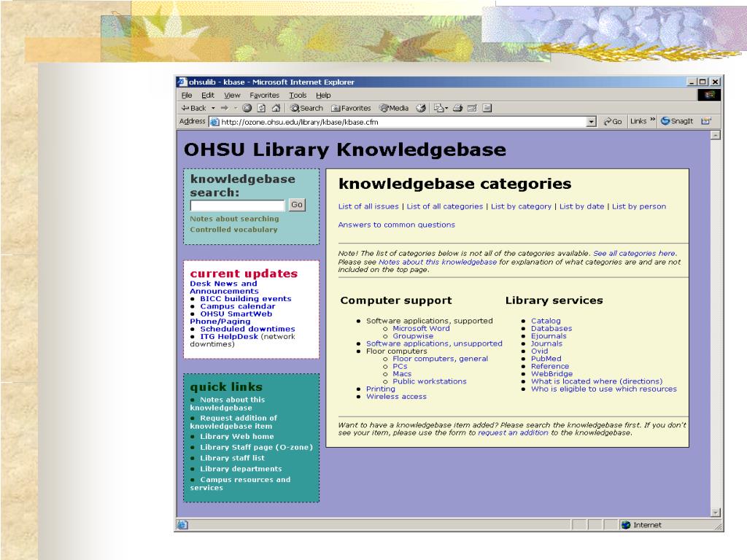Expand the address bar dropdown arrow
This screenshot has width=747, height=560.
click(591, 122)
